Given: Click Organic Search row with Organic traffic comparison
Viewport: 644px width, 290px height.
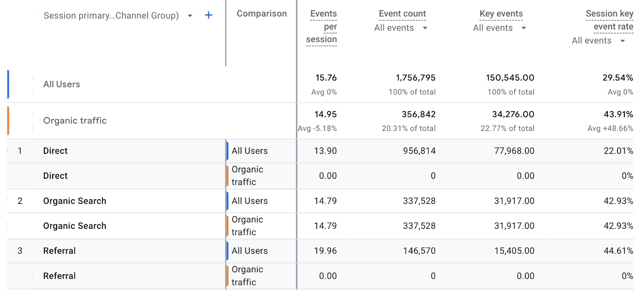Looking at the screenshot, I should click(x=75, y=226).
